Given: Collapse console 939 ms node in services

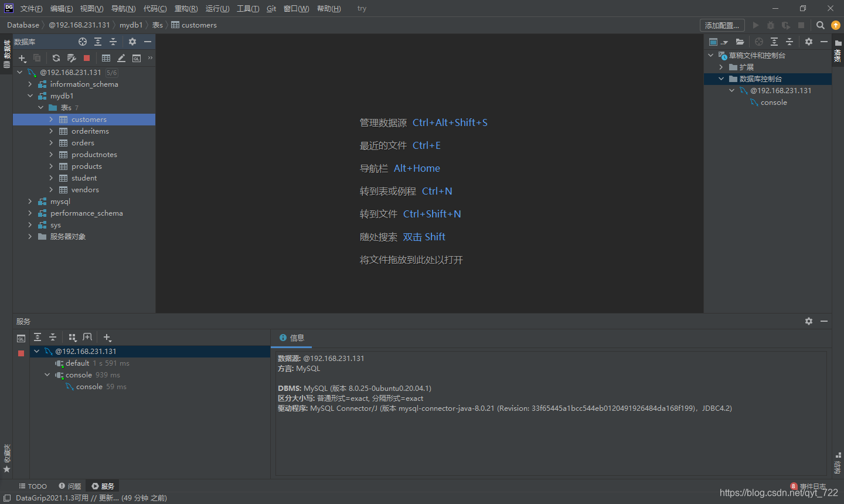Looking at the screenshot, I should pyautogui.click(x=47, y=374).
